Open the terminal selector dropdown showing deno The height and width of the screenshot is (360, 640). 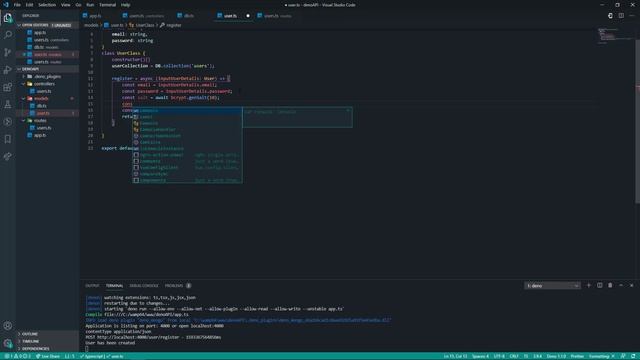click(552, 286)
